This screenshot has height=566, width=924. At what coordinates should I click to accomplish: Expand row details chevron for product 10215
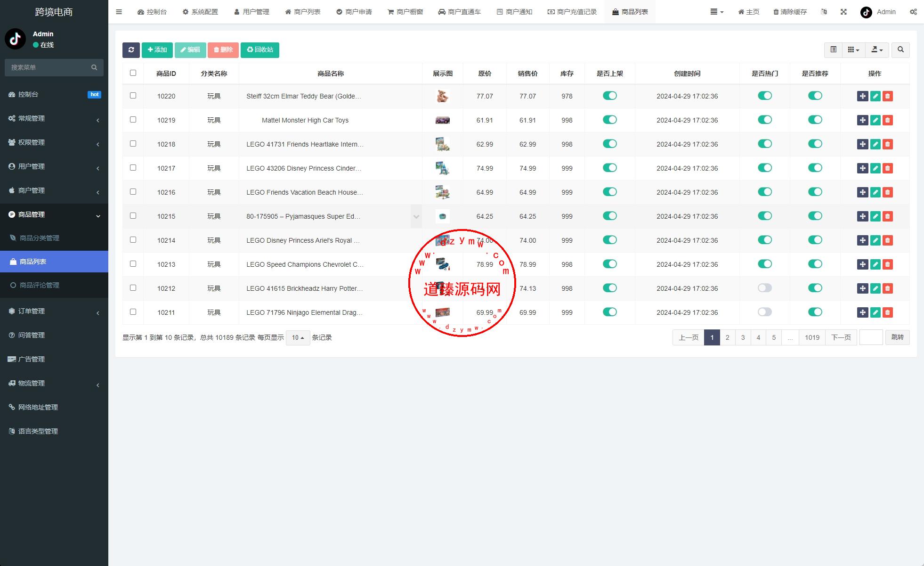[416, 217]
